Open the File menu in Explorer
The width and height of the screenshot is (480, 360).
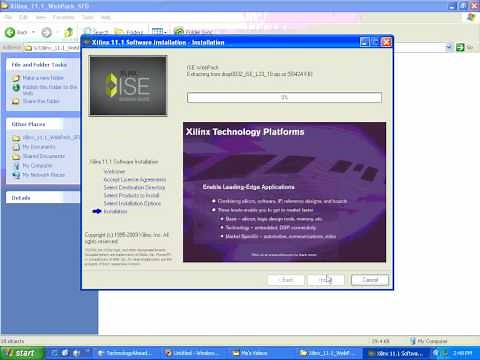click(8, 17)
